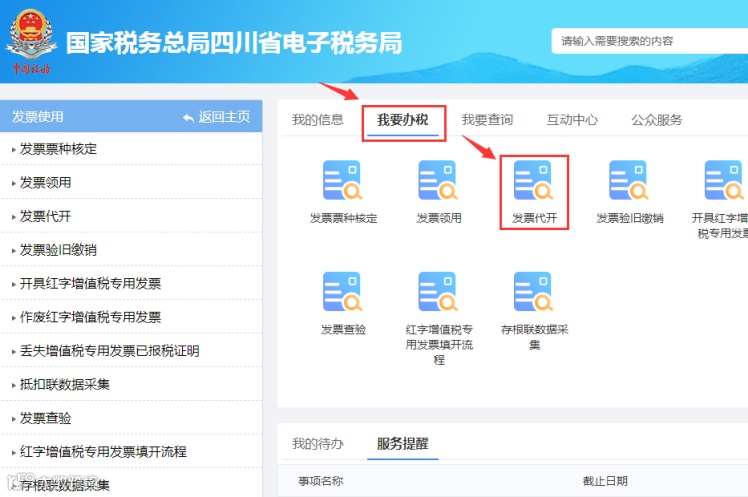The width and height of the screenshot is (748, 497).
Task: Click the 返回主页 back arrow icon
Action: pos(188,117)
